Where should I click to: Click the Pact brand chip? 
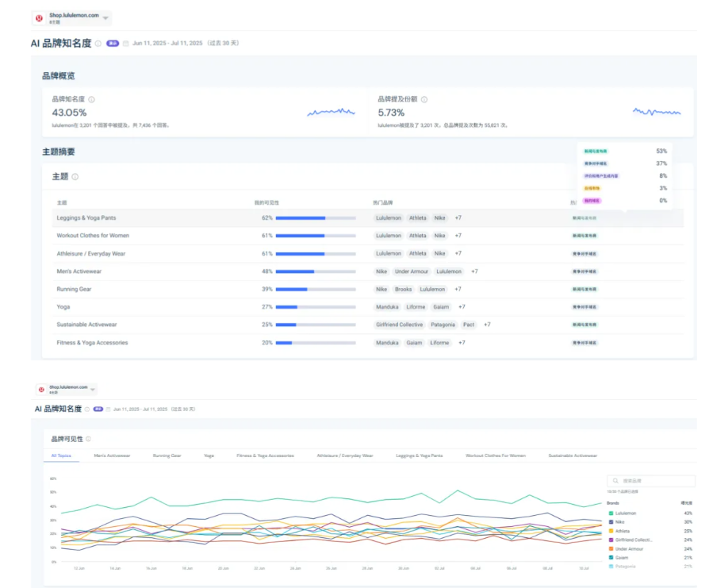[469, 325]
